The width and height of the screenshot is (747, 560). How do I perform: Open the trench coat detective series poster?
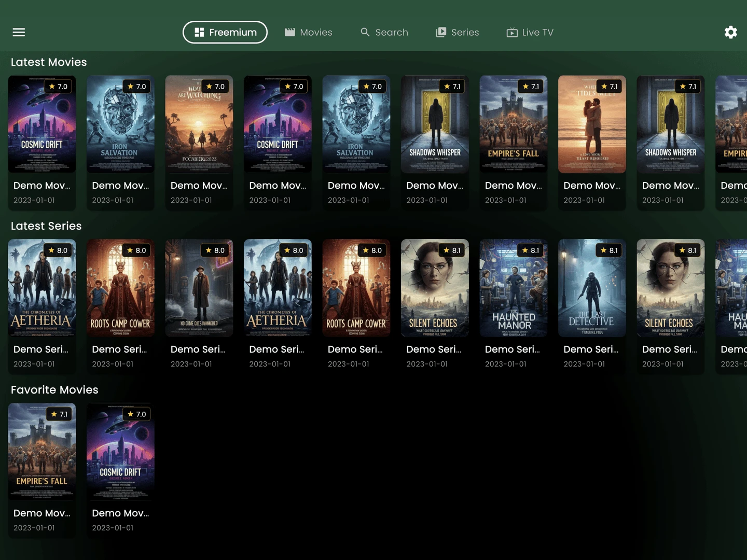(x=199, y=288)
